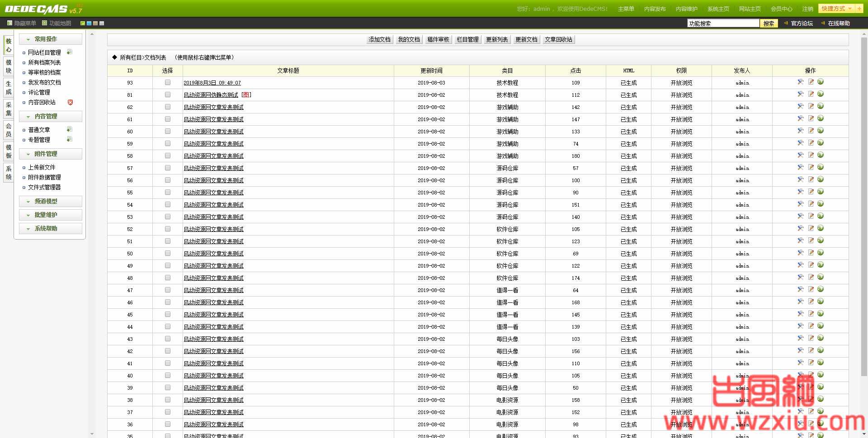Viewport: 868px width, 438px height.
Task: Click the red clear icon beside 内容回收站
Action: click(x=70, y=102)
